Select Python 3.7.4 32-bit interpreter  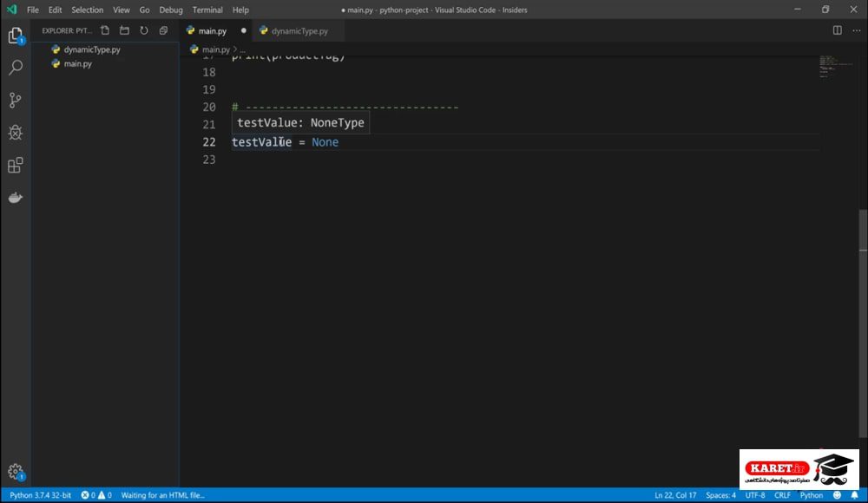(41, 495)
